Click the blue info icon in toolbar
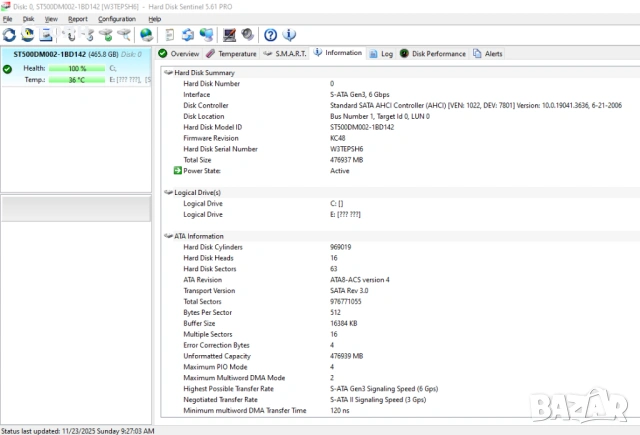The height and width of the screenshot is (435, 640). (x=290, y=35)
